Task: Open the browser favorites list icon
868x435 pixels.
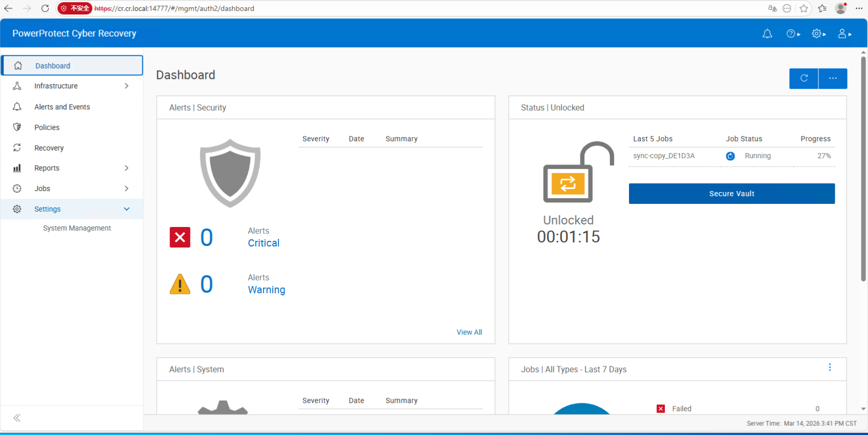Action: (822, 8)
